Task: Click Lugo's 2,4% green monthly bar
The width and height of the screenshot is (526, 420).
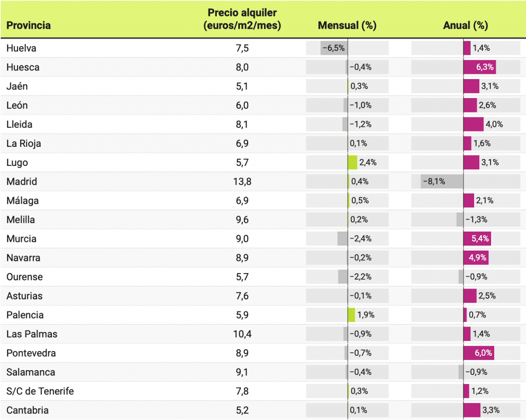Action: [352, 163]
